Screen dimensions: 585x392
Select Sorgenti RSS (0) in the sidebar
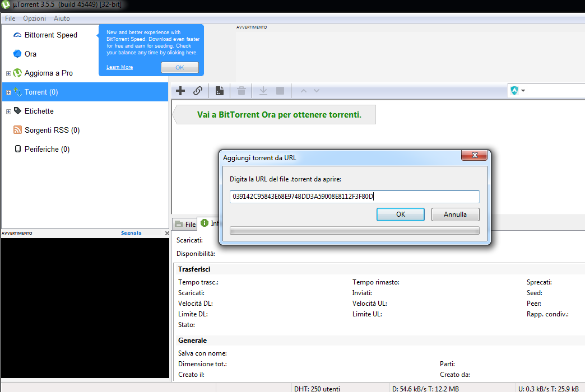(52, 130)
